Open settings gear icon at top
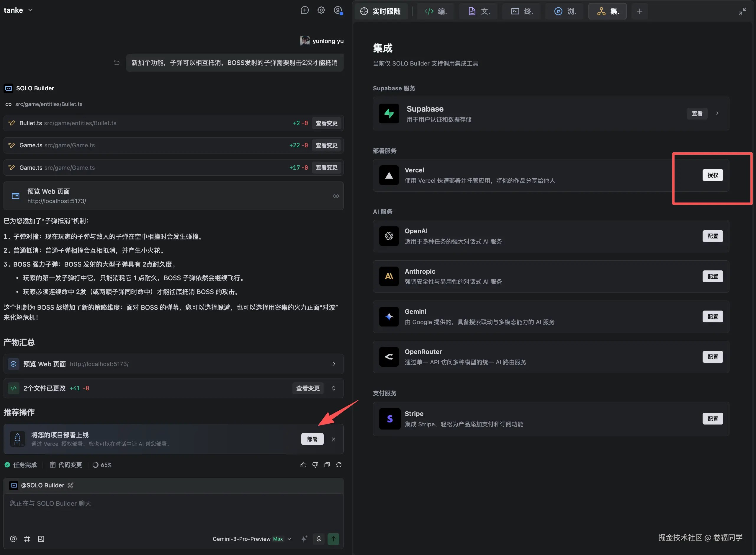The height and width of the screenshot is (555, 756). [321, 10]
